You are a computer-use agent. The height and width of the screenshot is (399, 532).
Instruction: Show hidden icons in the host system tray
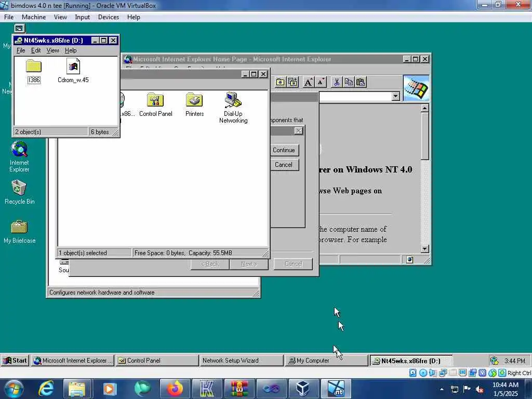point(442,390)
